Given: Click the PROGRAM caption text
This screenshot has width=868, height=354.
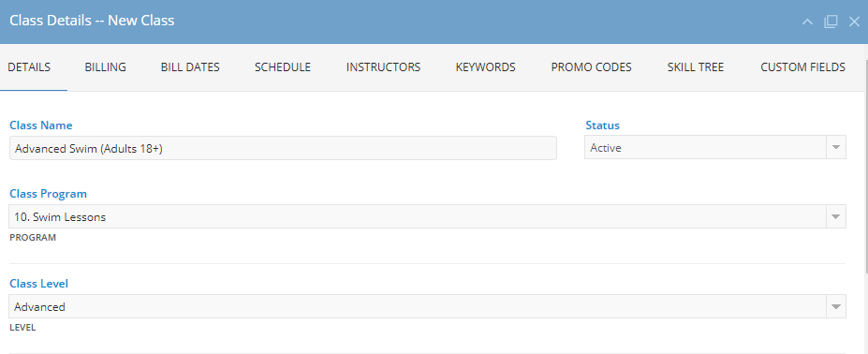Looking at the screenshot, I should [33, 238].
